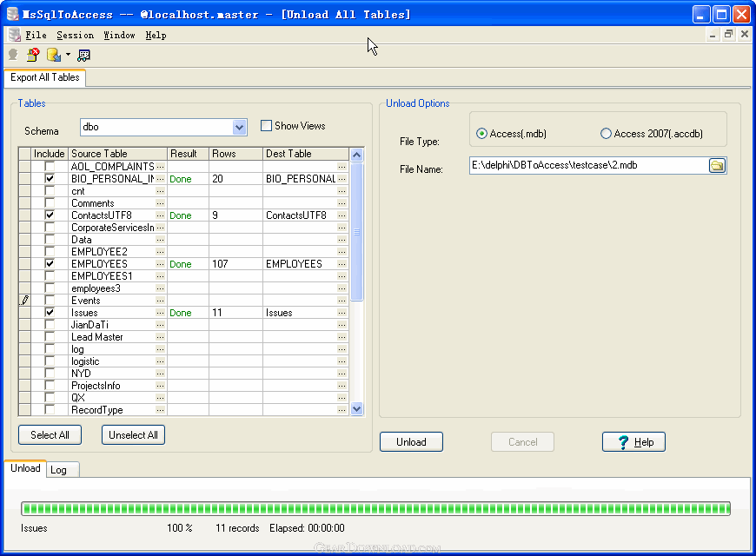Click the yellow database export toolbar icon
The height and width of the screenshot is (556, 756).
pyautogui.click(x=54, y=55)
